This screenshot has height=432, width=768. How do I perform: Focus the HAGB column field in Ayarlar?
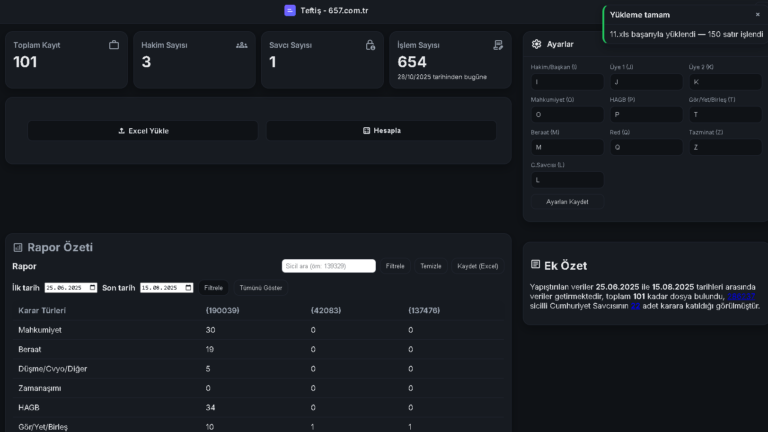pos(646,115)
